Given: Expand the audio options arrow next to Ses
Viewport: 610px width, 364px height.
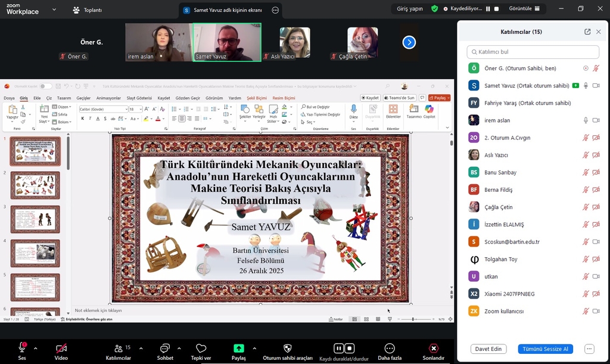Looking at the screenshot, I should (36, 348).
